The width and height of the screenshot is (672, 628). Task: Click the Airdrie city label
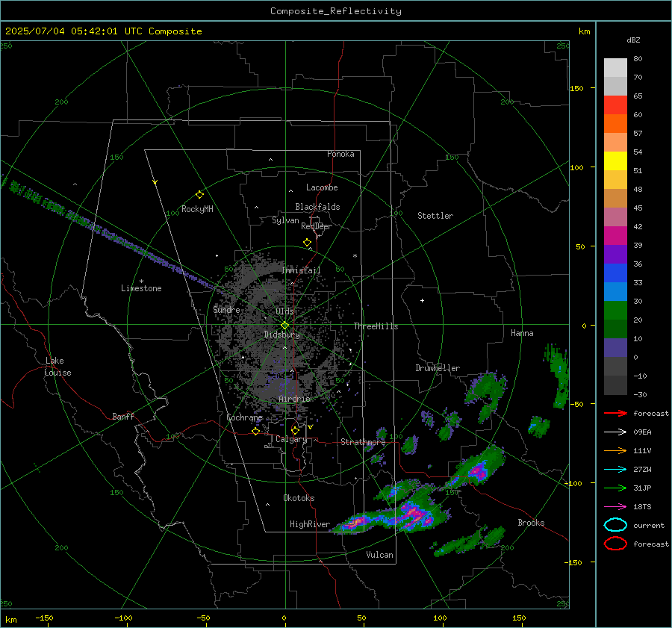pos(294,399)
